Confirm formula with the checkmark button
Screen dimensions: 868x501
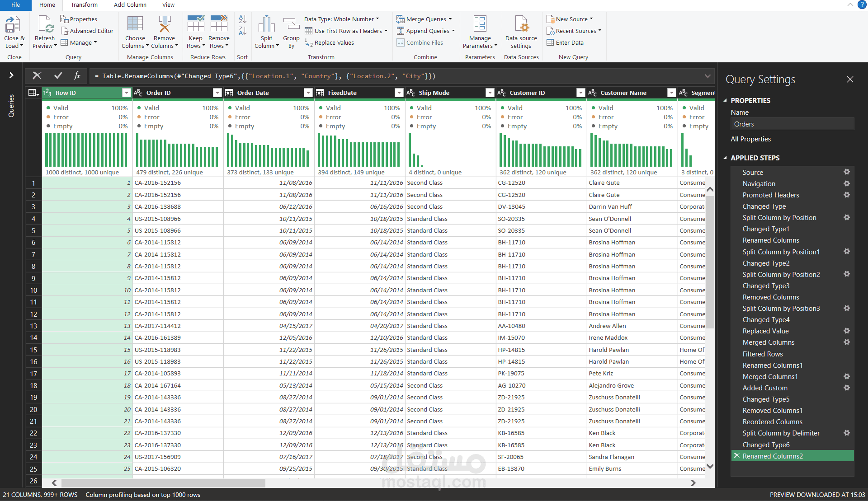click(58, 76)
